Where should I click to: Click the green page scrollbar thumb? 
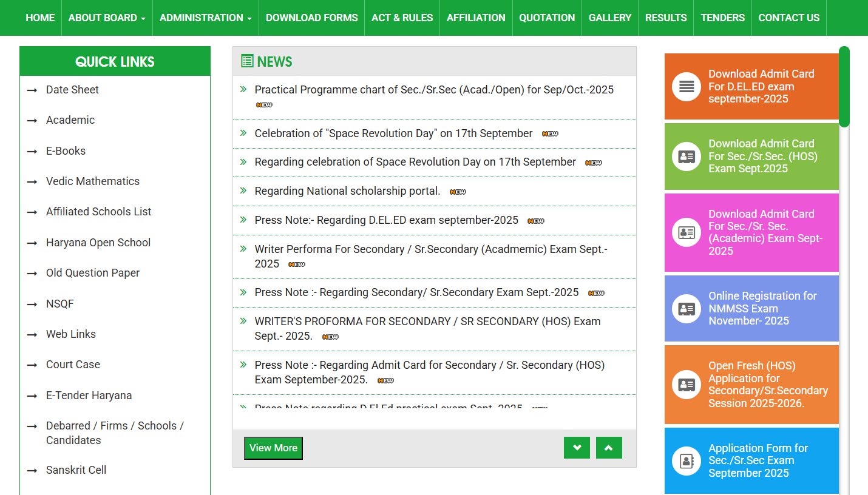844,87
